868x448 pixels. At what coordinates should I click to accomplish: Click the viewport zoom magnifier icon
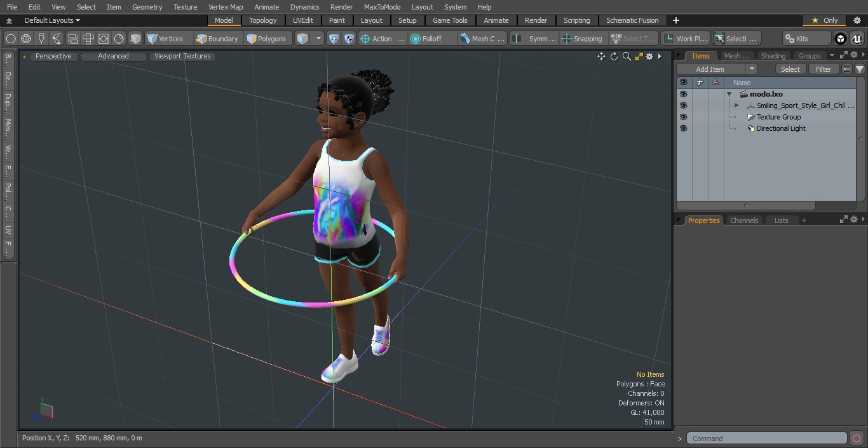(627, 57)
